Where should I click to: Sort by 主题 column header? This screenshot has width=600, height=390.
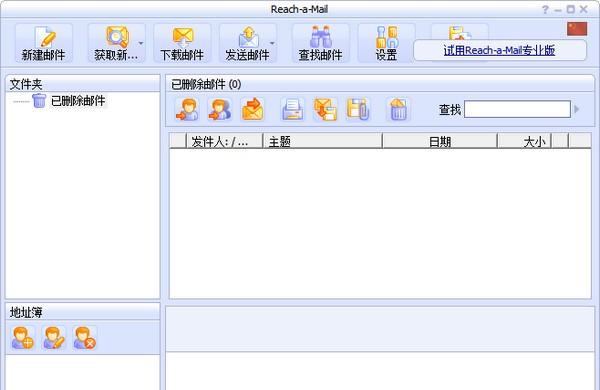(x=323, y=141)
